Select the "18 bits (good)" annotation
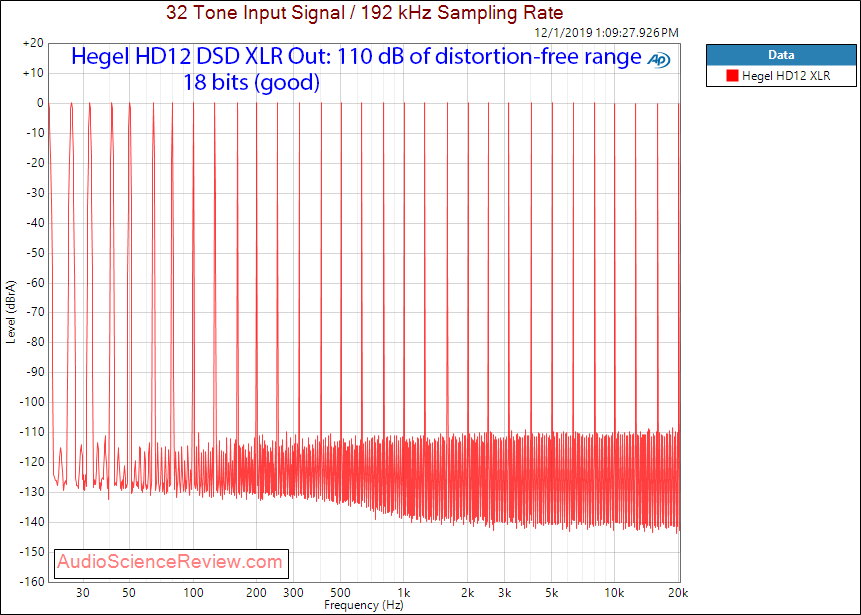This screenshot has height=615, width=861. [x=251, y=82]
